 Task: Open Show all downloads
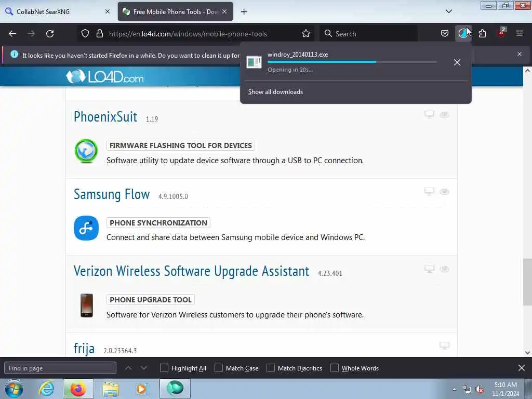click(x=275, y=92)
